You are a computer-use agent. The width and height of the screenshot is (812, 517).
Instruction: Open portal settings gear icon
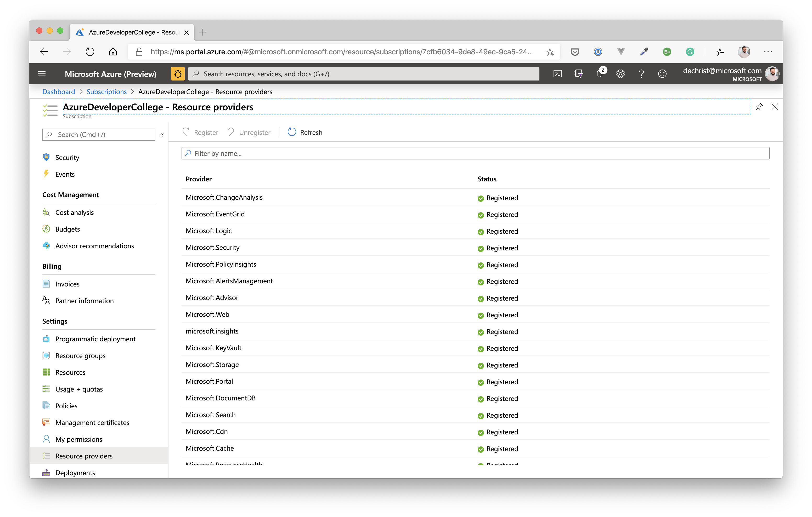coord(620,74)
